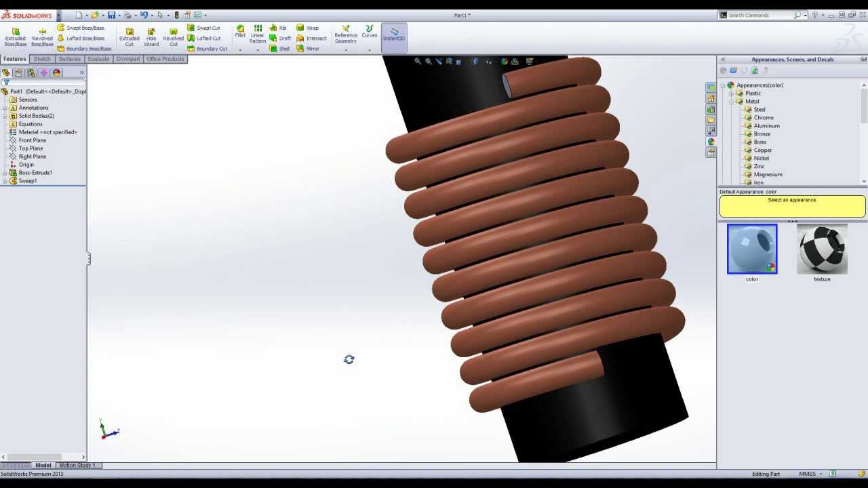The width and height of the screenshot is (868, 488).
Task: Select Front Plane in feature tree
Action: [28, 140]
